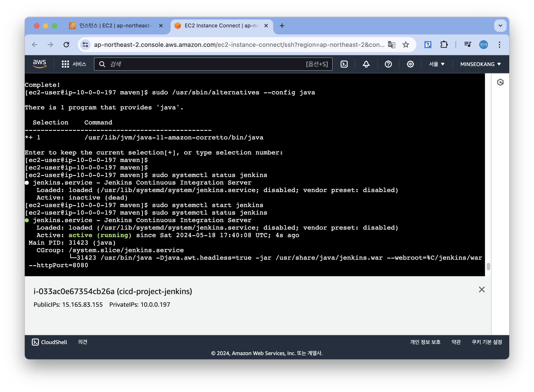
Task: Open the Services grid menu
Action: click(x=65, y=64)
